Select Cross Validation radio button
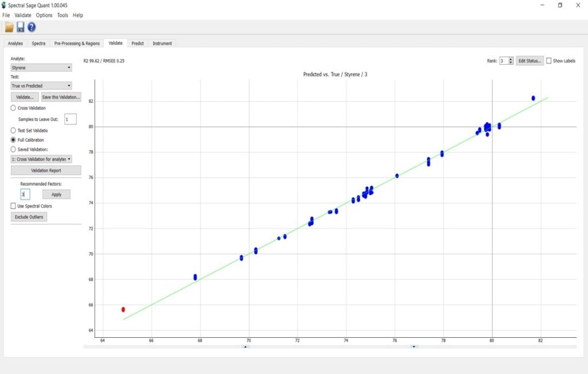The image size is (588, 374). pos(13,108)
